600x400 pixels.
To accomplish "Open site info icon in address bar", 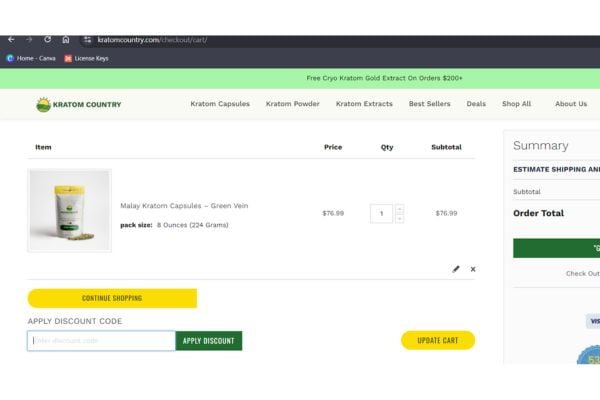I will (x=88, y=40).
